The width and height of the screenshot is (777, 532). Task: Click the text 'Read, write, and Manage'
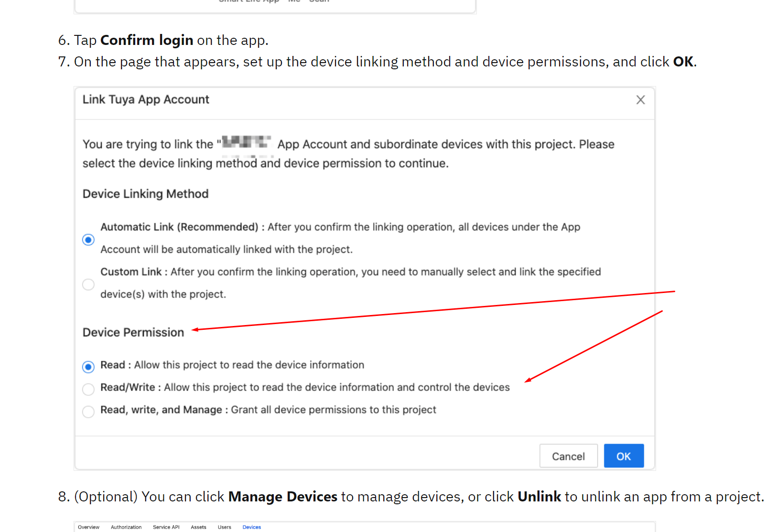point(161,410)
